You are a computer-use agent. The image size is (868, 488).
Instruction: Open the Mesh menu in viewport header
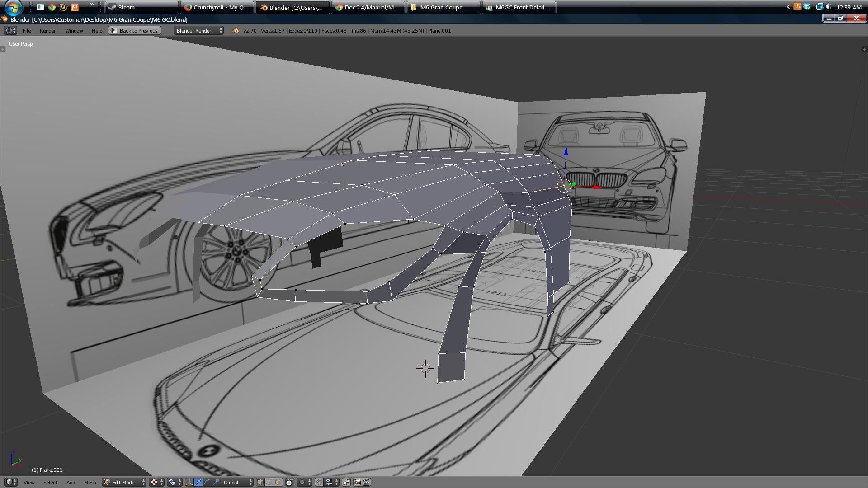[x=90, y=482]
